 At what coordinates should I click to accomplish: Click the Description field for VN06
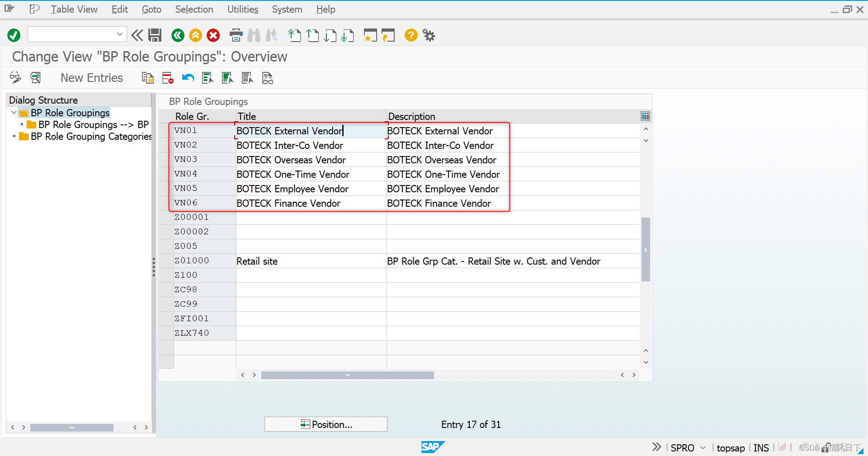513,203
